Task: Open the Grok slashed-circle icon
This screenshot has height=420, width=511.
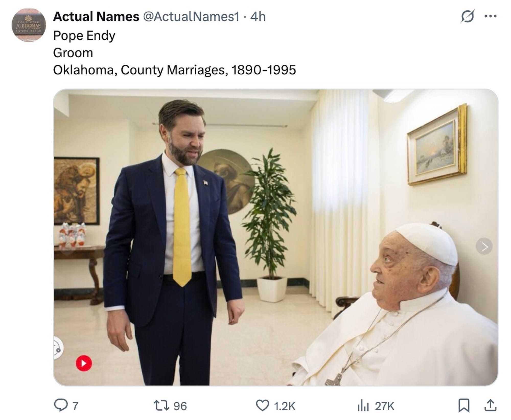Action: (x=467, y=16)
